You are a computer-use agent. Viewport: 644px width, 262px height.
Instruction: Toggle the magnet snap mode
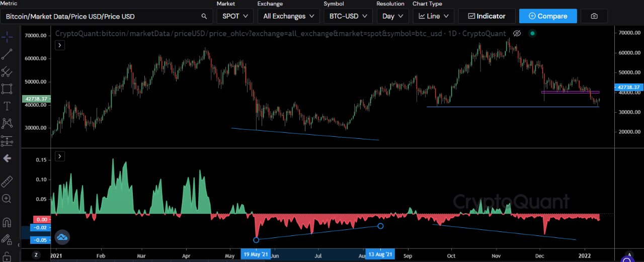[x=7, y=222]
